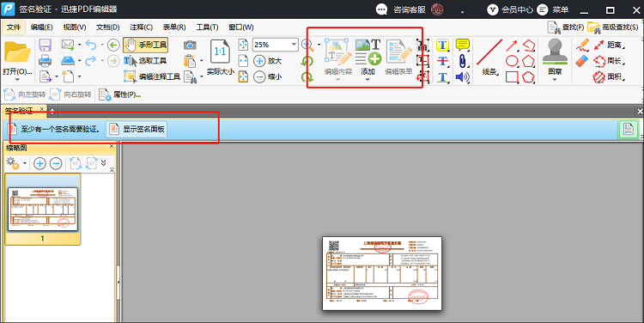The width and height of the screenshot is (644, 323).
Task: Click the printer icon
Action: click(45, 61)
